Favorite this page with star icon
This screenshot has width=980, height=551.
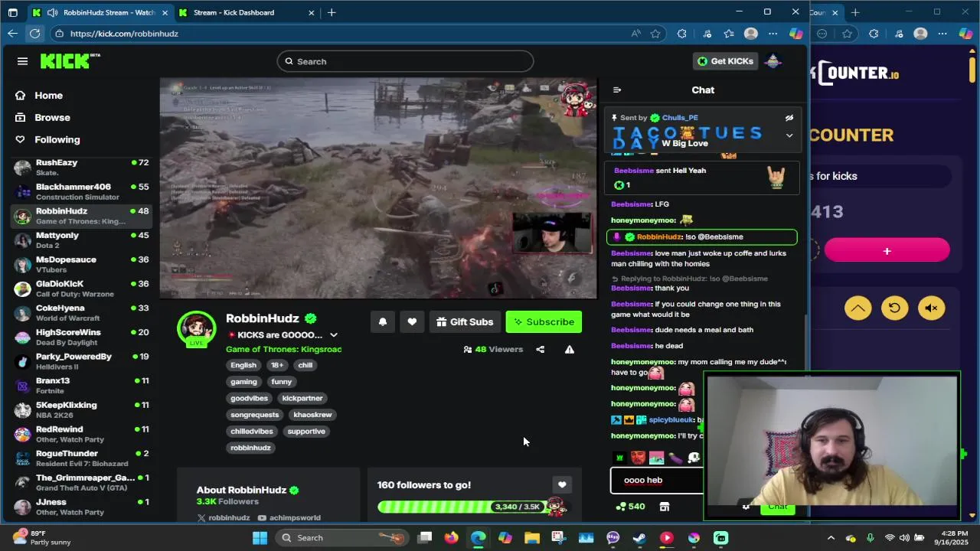pos(655,34)
